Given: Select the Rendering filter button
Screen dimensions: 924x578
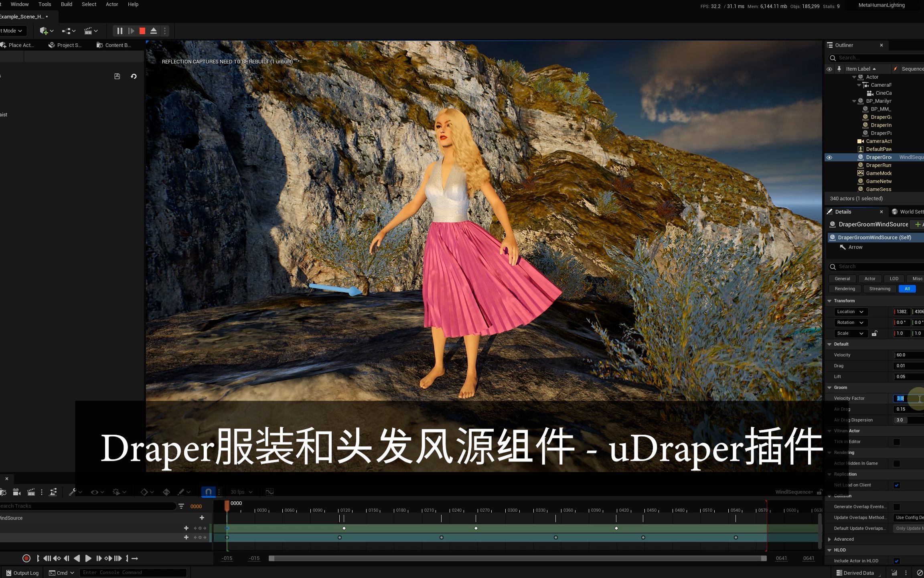Looking at the screenshot, I should 845,289.
